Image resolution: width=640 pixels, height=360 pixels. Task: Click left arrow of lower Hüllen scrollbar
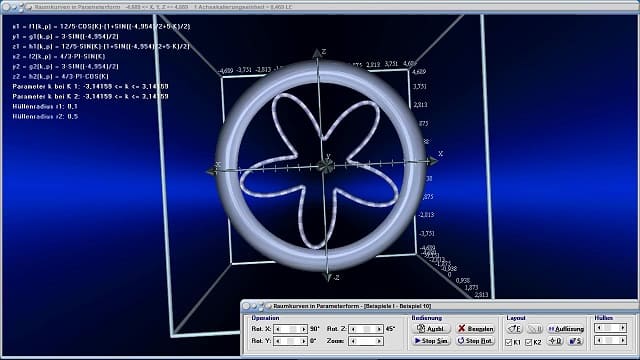pyautogui.click(x=599, y=340)
